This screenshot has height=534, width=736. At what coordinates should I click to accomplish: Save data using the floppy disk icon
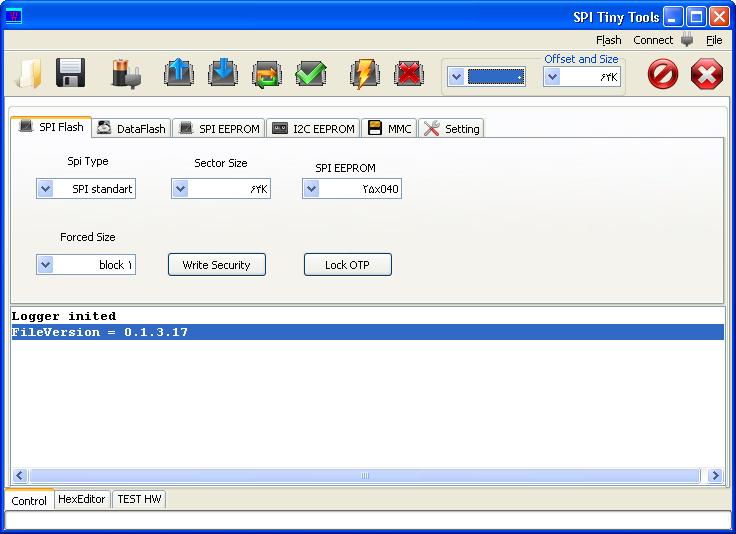pyautogui.click(x=70, y=73)
